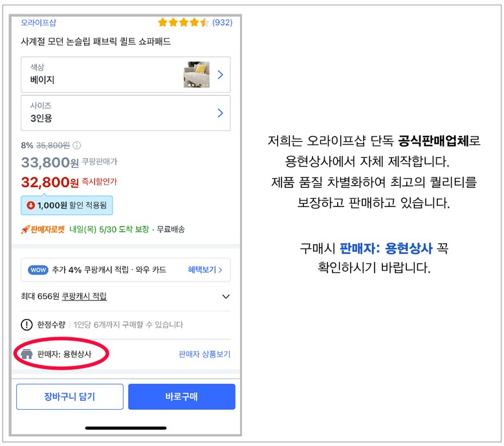Click the red down-arrow icon in the 1,000원 discount badge
504x446 pixels.
[x=30, y=205]
